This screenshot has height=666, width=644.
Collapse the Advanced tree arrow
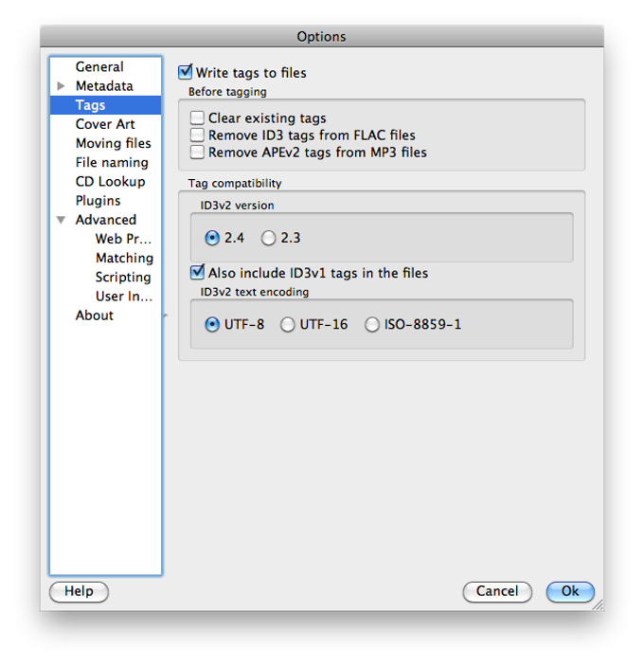coord(62,220)
